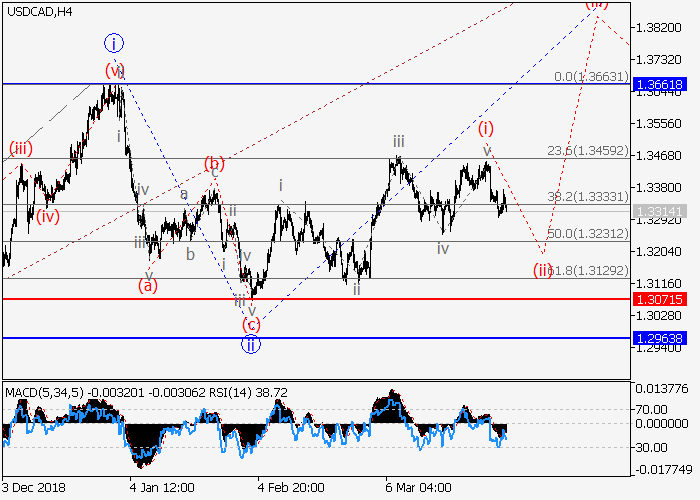Click the red 1.30715 price tag
This screenshot has width=700, height=500.
click(x=660, y=299)
